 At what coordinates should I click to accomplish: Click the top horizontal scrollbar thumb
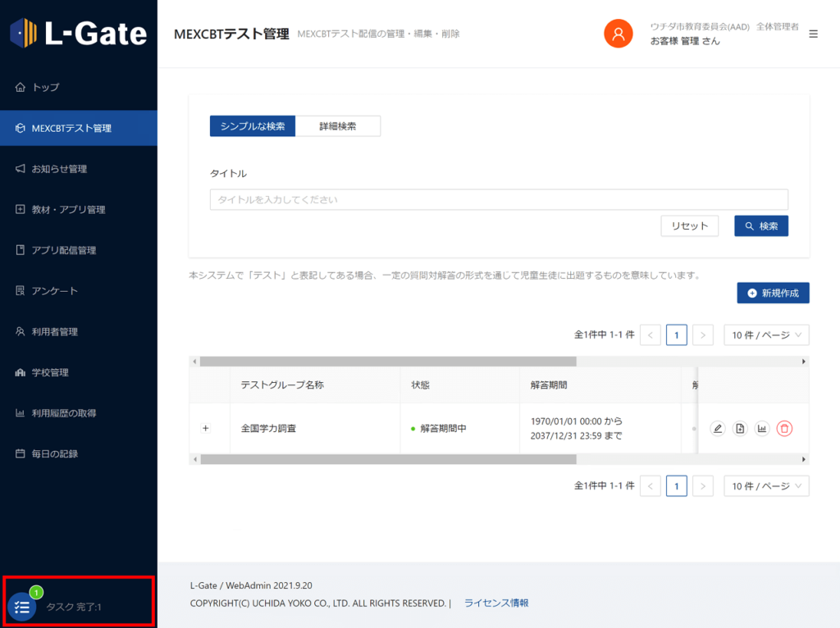pos(388,362)
